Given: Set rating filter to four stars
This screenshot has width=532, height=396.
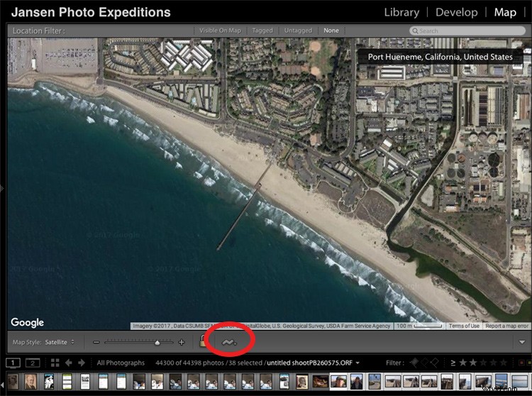Looking at the screenshot, I should (x=493, y=363).
